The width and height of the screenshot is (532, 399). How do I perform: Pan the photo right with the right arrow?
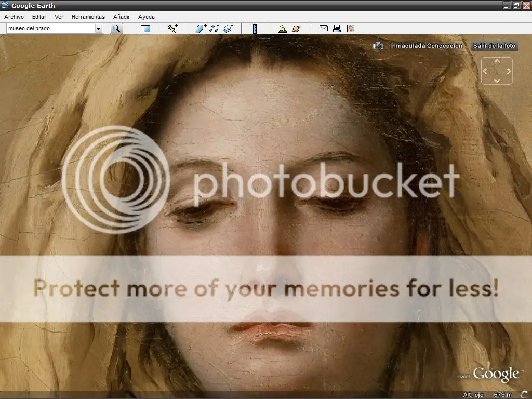[x=509, y=71]
